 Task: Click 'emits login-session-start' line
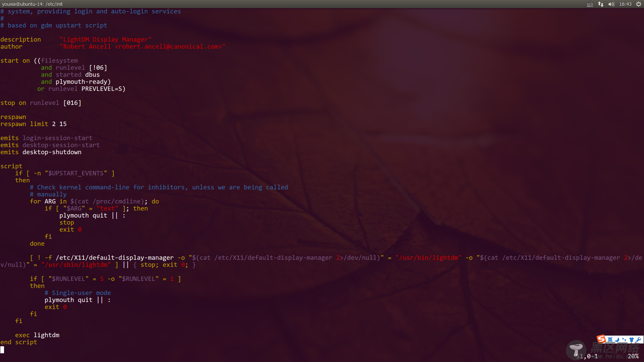46,138
